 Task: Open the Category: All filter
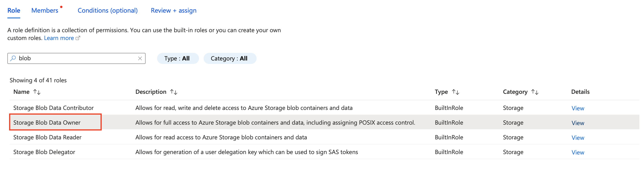(229, 58)
